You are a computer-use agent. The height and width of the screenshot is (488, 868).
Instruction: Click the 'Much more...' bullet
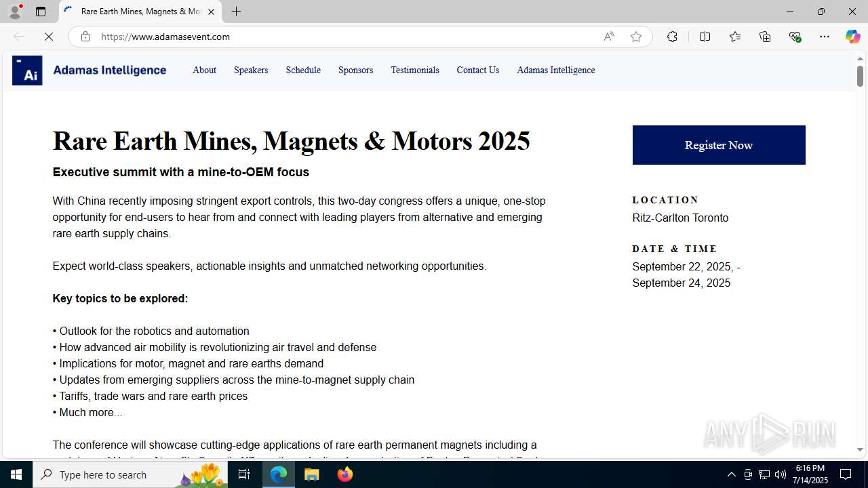pos(87,412)
